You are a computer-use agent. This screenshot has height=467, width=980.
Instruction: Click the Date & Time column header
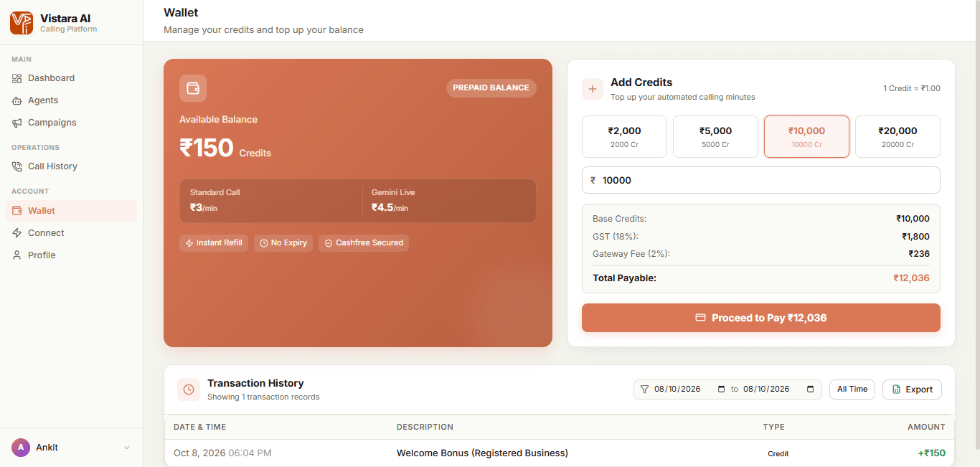pos(199,427)
